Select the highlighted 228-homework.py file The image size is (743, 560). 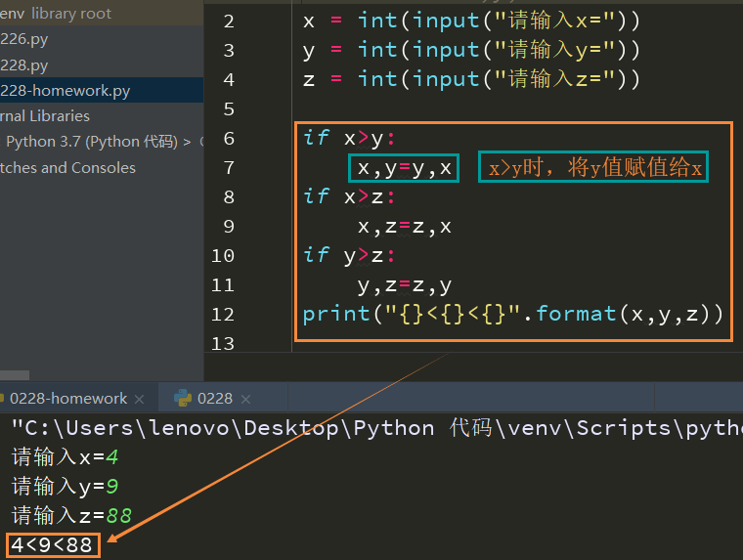tap(65, 90)
